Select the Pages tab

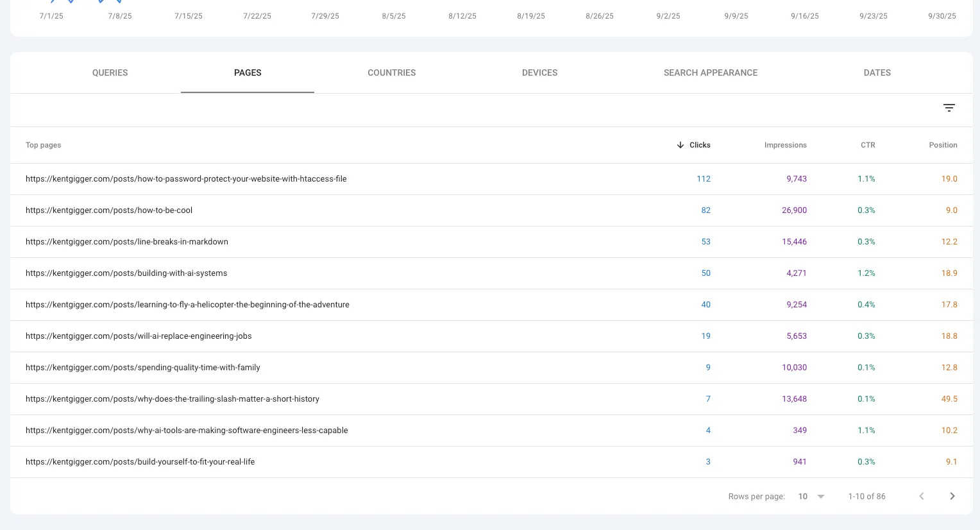tap(248, 73)
